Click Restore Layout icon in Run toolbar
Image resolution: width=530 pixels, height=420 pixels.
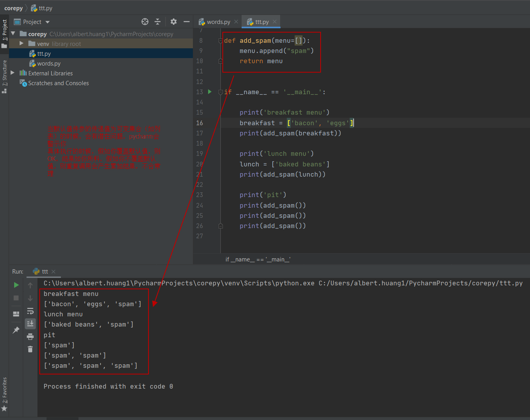(16, 314)
